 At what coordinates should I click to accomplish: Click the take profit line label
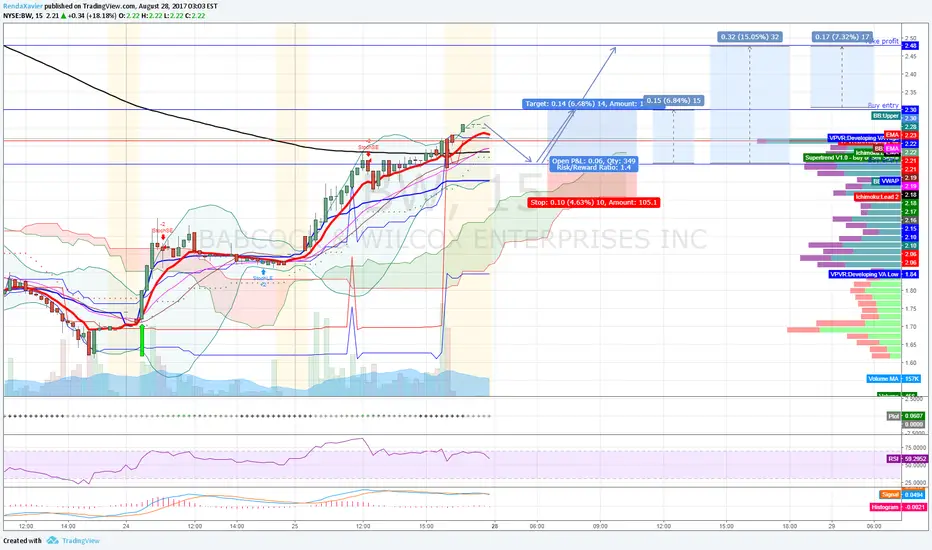[x=882, y=41]
